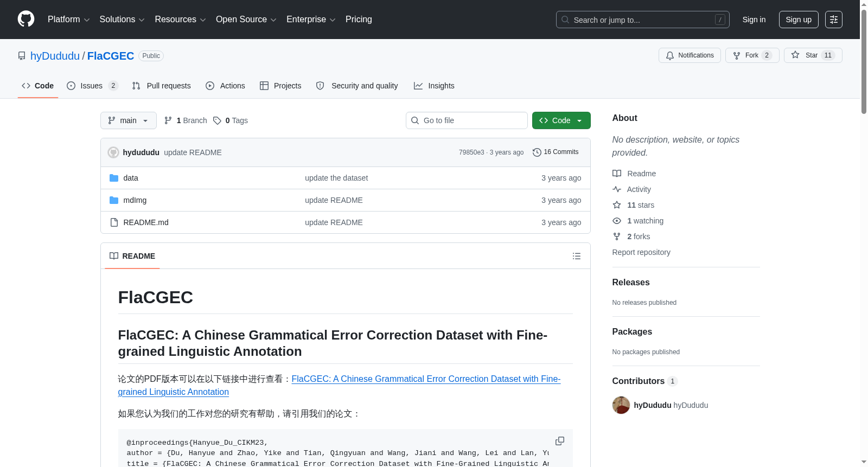Click the Releases heading
The height and width of the screenshot is (467, 868).
click(631, 283)
